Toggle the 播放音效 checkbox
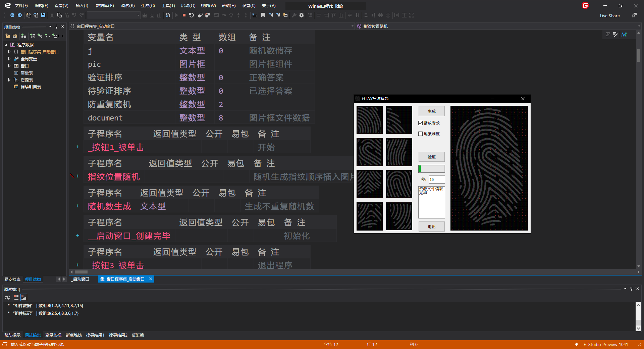644x349 pixels. 421,123
